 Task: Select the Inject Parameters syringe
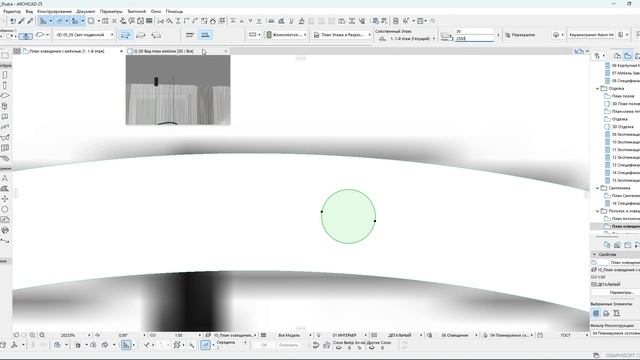coord(30,21)
